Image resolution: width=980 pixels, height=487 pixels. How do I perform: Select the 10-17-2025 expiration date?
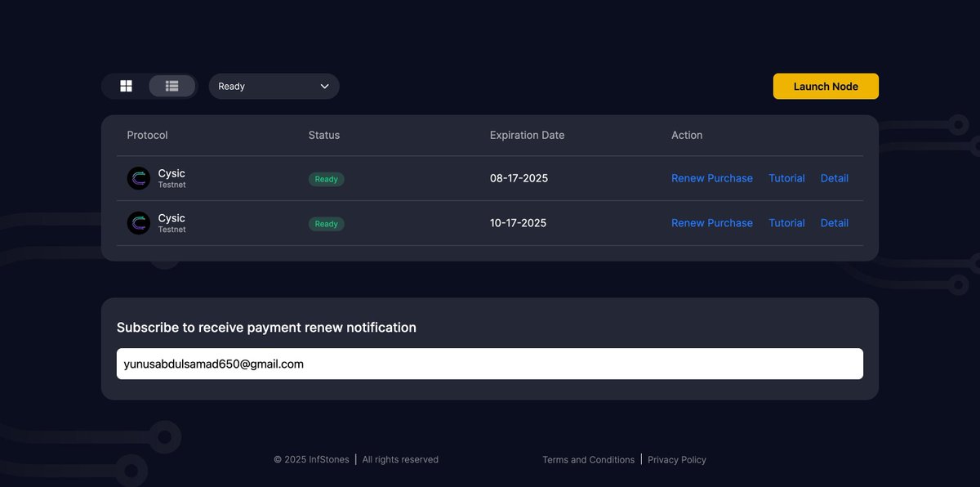(519, 223)
